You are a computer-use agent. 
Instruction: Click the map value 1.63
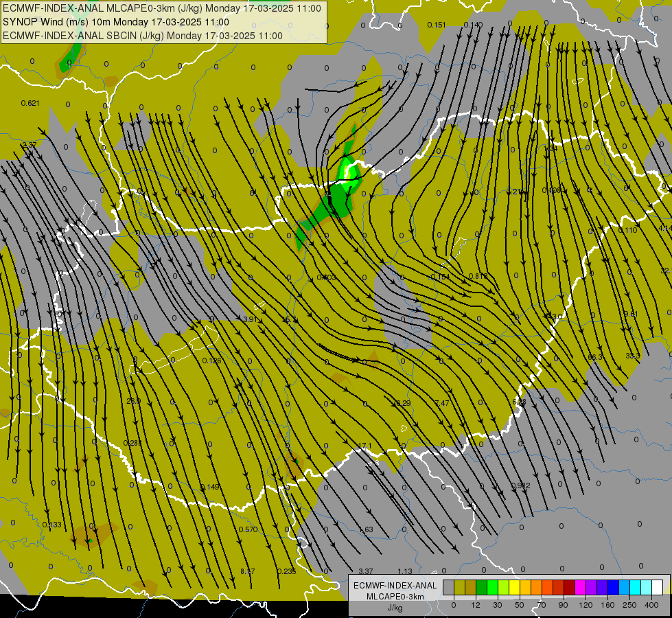(x=366, y=529)
